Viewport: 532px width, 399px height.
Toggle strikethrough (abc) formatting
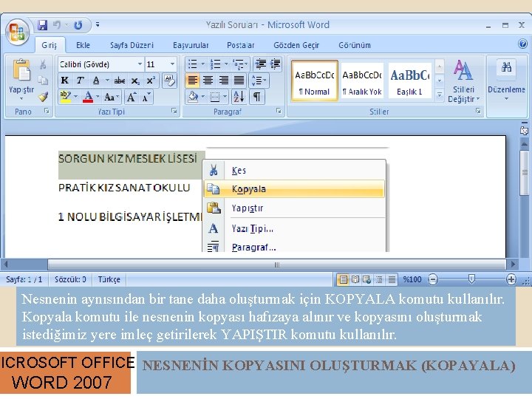point(120,81)
